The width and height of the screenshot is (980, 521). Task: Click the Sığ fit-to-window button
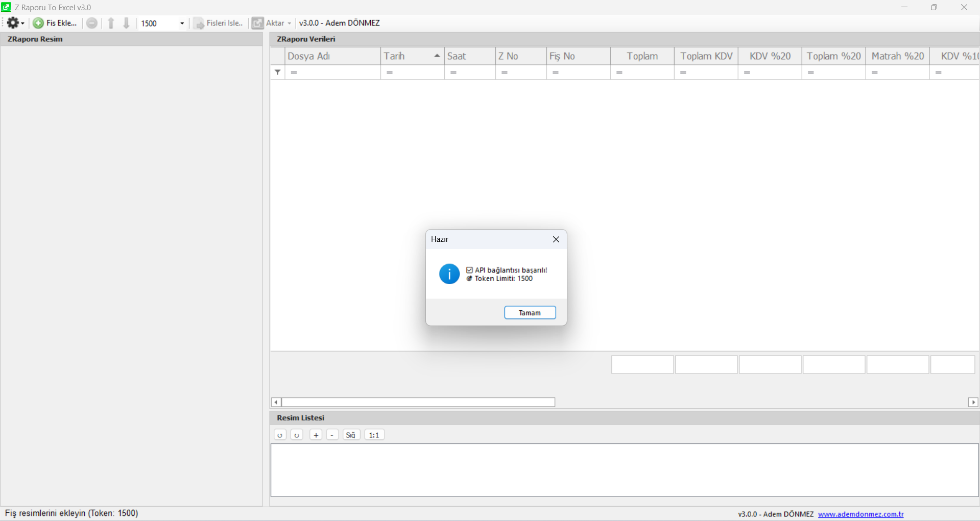click(351, 435)
